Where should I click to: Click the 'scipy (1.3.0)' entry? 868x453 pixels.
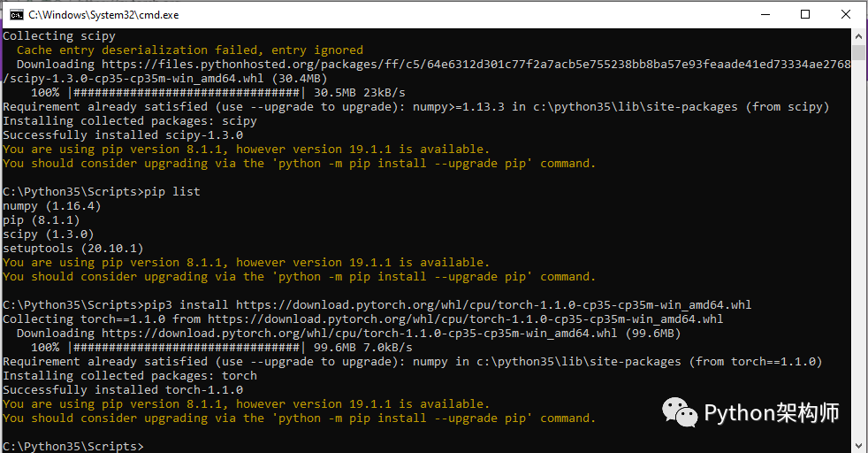49,234
